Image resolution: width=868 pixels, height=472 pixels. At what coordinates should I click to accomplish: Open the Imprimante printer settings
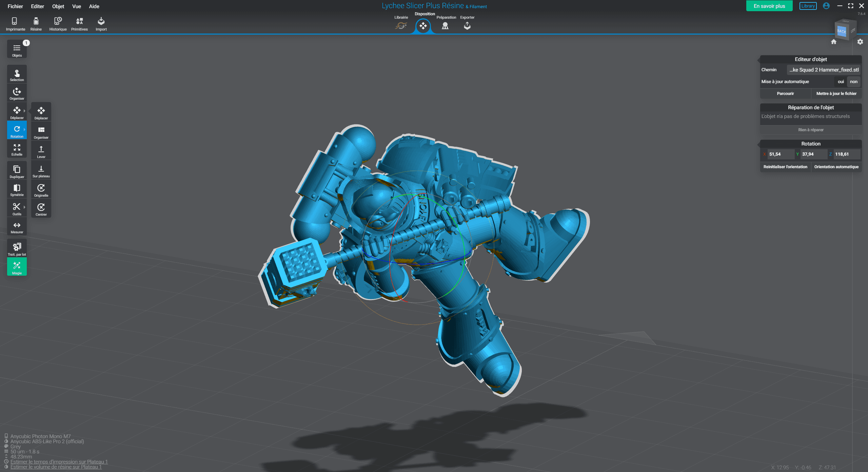click(x=15, y=24)
